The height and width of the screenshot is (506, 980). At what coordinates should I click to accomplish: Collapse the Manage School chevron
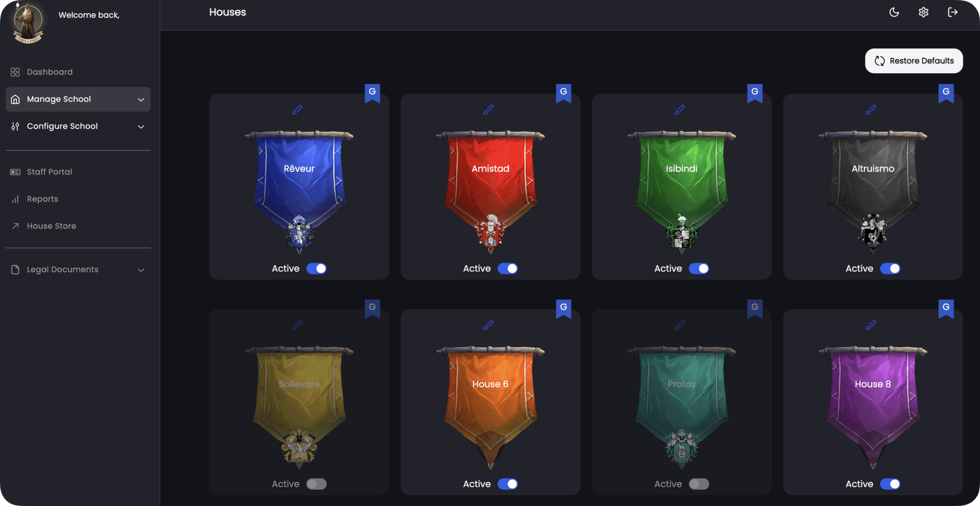click(x=141, y=99)
